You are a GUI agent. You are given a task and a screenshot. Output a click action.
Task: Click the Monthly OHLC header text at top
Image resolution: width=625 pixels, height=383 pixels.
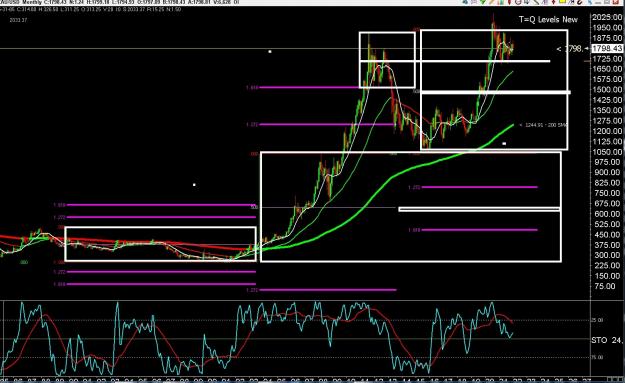point(120,2)
